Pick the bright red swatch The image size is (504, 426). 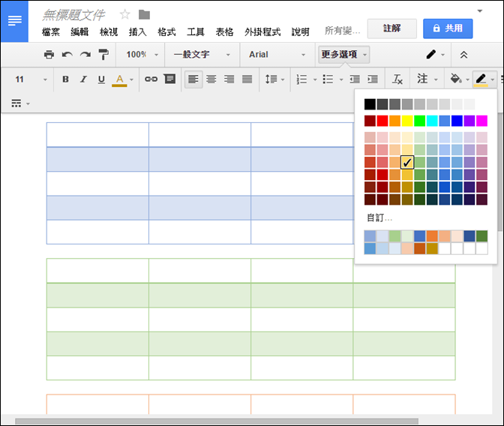(x=382, y=121)
